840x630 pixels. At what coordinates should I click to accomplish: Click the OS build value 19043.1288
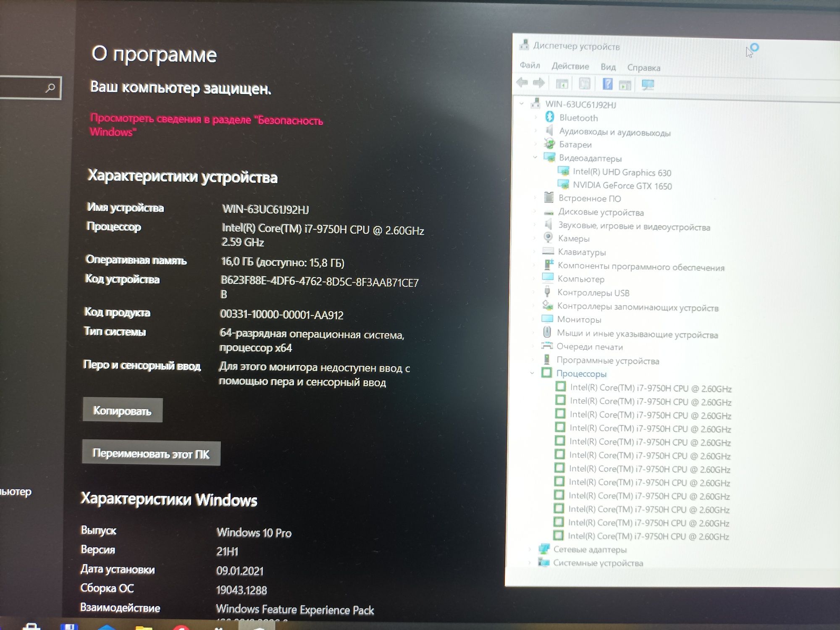[241, 590]
